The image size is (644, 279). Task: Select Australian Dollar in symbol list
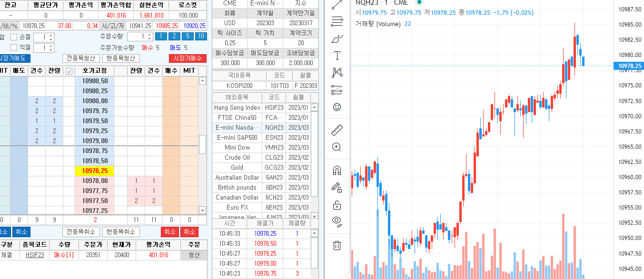tap(237, 177)
